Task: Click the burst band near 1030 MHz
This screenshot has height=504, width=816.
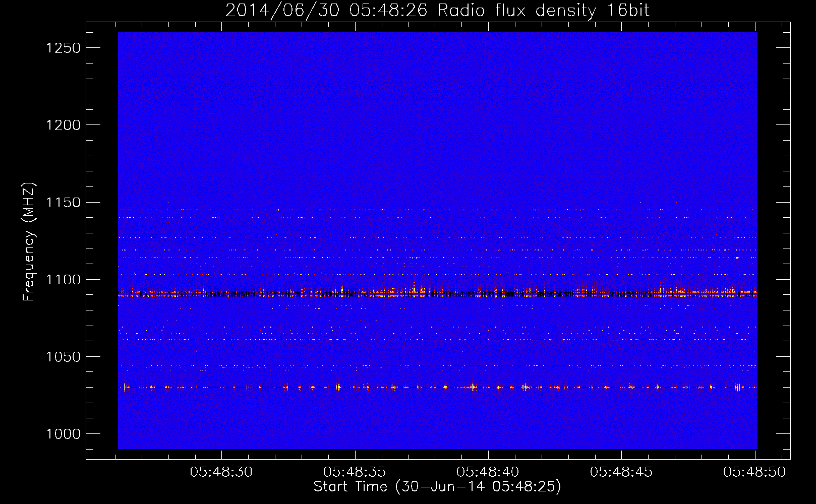Action: (x=437, y=387)
